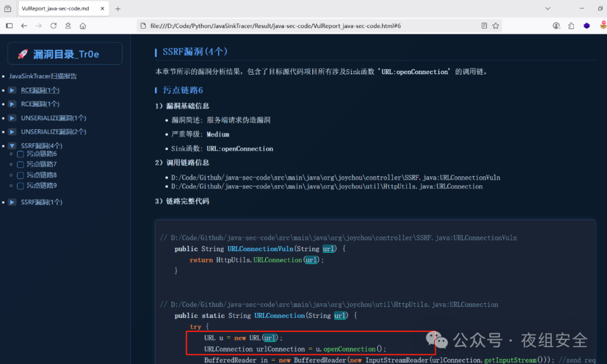Toggle the sidebar panel icon

10,26
